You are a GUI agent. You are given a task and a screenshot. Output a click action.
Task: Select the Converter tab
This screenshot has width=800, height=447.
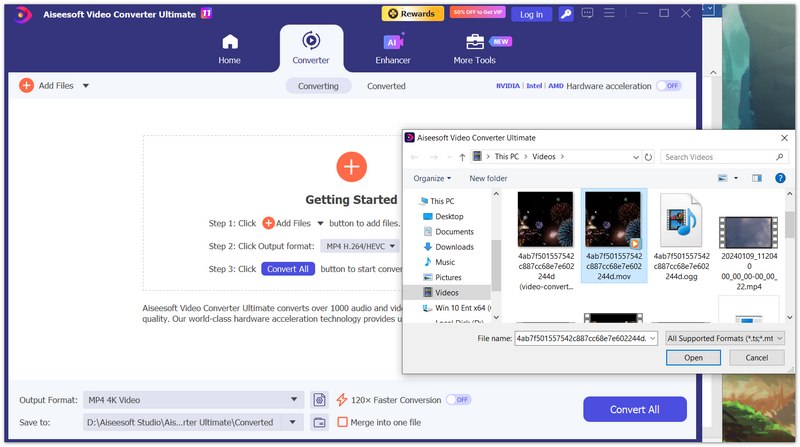click(311, 49)
